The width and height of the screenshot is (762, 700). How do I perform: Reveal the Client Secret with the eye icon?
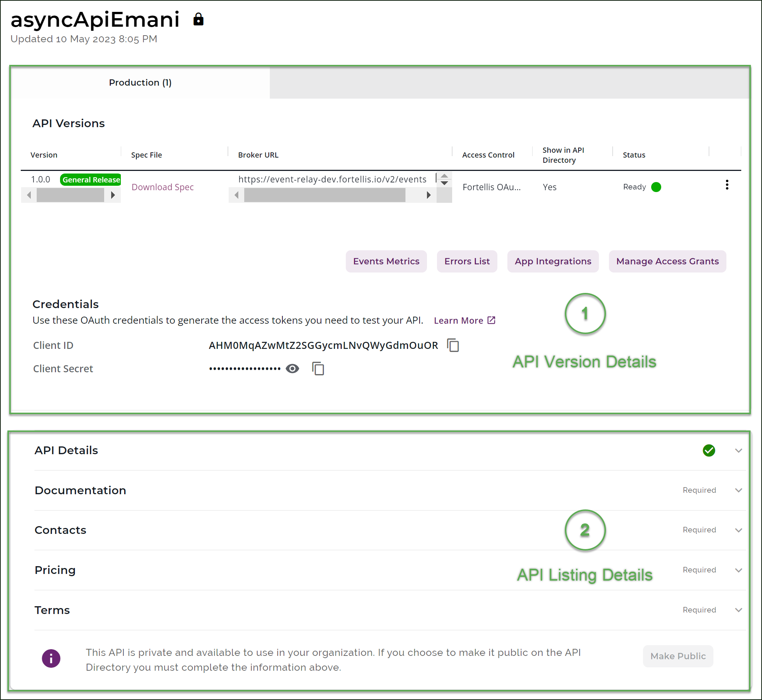[292, 368]
